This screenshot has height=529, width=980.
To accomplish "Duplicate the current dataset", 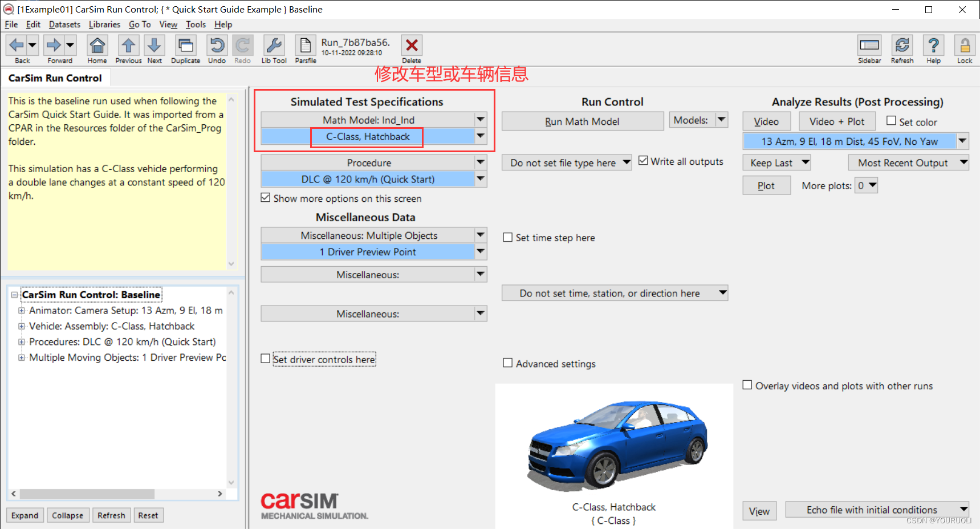I will point(185,46).
